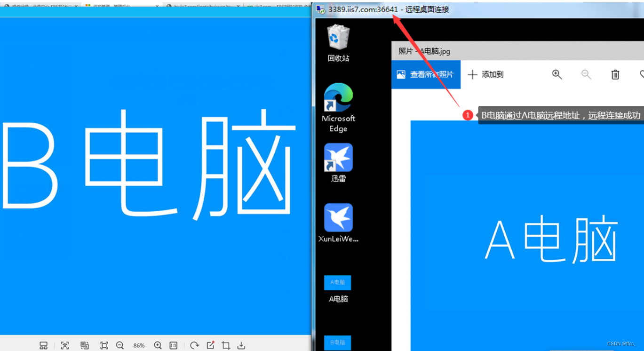This screenshot has width=644, height=351.
Task: Click the rotate image icon
Action: pyautogui.click(x=194, y=345)
